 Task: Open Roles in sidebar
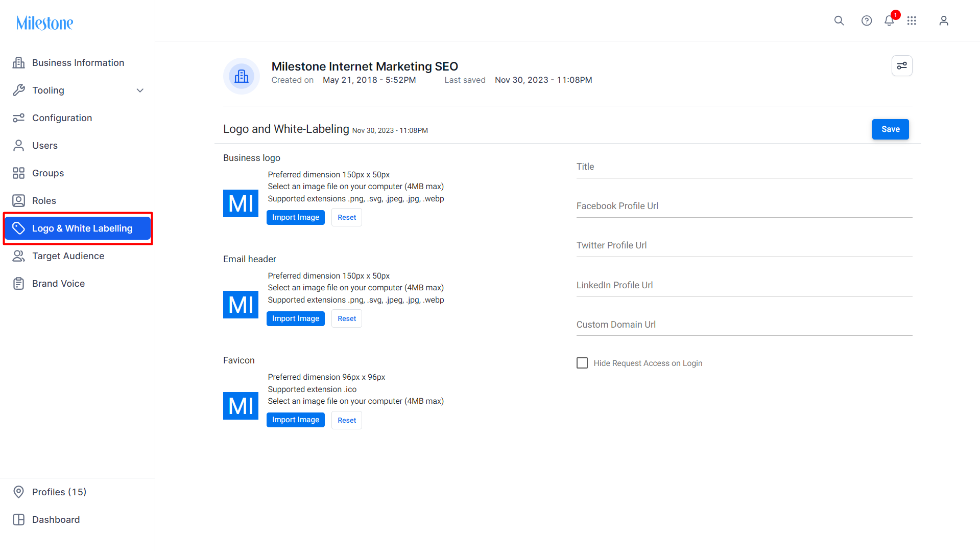pos(78,201)
